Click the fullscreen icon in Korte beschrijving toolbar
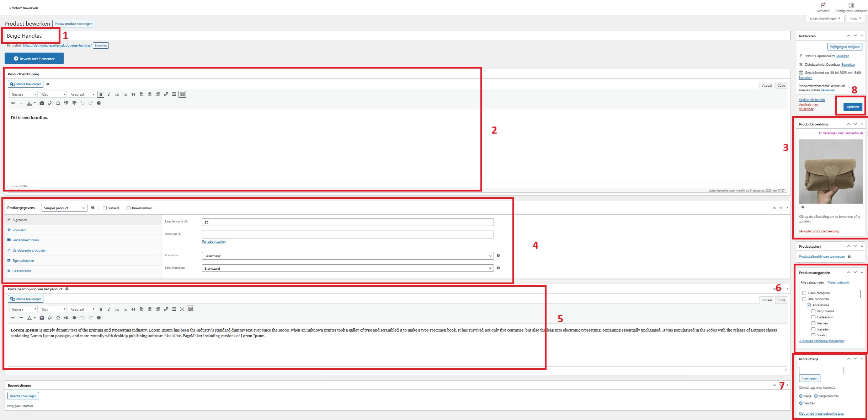The height and width of the screenshot is (420, 868). pos(182,309)
